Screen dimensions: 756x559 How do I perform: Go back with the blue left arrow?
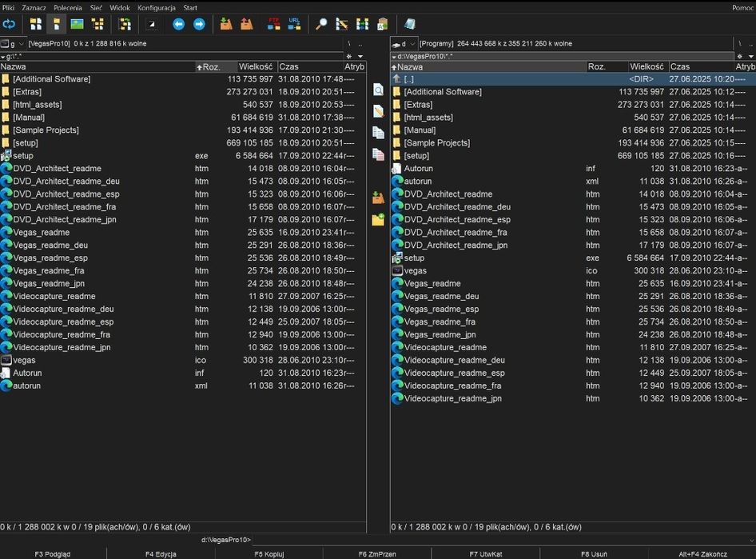tap(178, 24)
